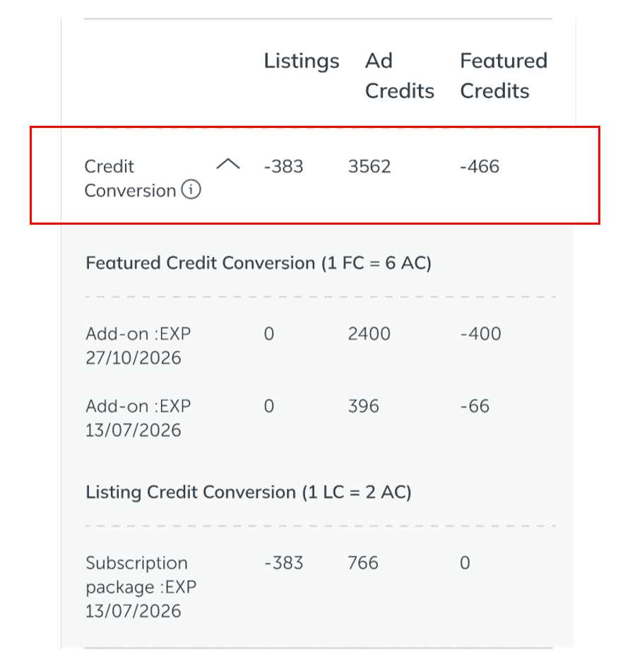Click the Listings column header
Viewport: 630px width, 672px height.
click(302, 61)
